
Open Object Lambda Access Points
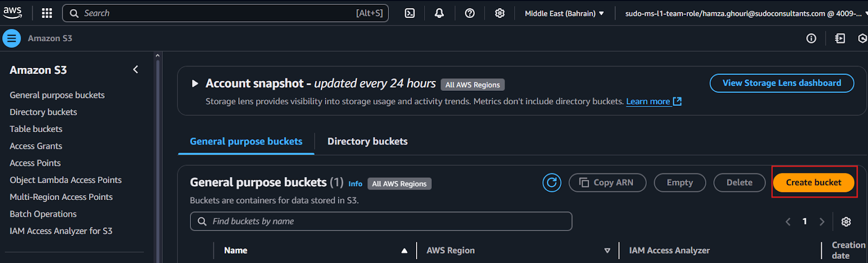pyautogui.click(x=66, y=180)
